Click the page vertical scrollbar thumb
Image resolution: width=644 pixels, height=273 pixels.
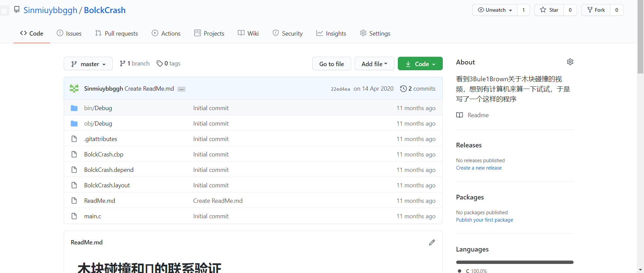click(640, 37)
